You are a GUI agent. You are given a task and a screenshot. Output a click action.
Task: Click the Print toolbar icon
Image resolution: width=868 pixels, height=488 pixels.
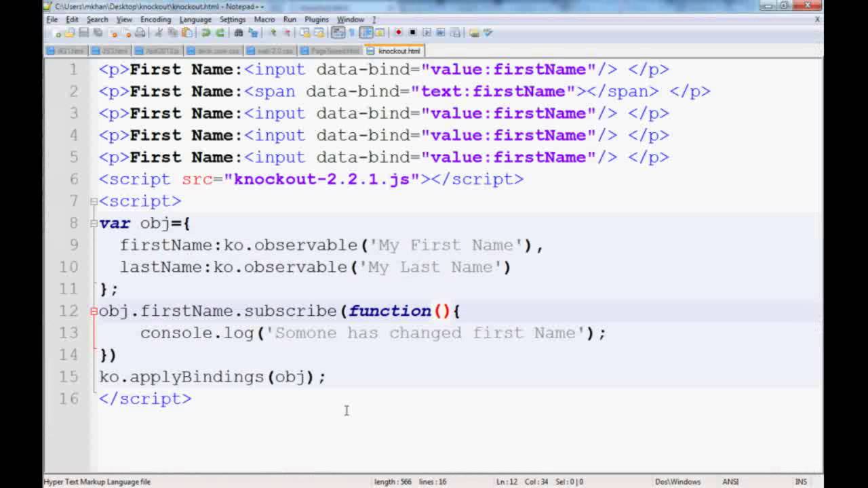[140, 33]
